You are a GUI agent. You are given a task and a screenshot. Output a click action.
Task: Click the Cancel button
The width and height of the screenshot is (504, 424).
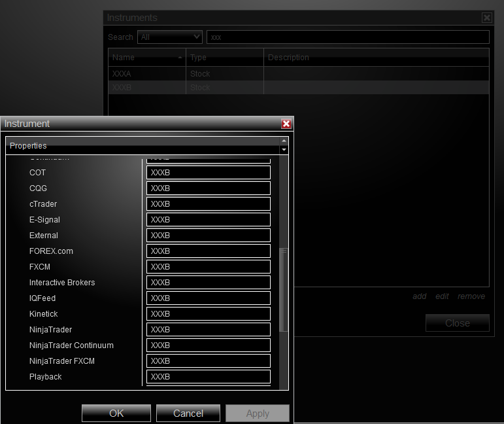click(x=188, y=413)
